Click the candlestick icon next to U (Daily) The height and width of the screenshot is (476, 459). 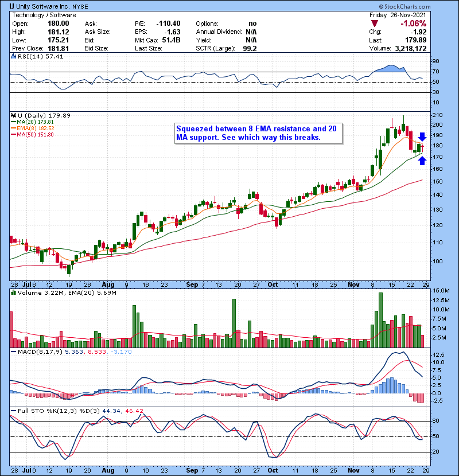pyautogui.click(x=13, y=116)
